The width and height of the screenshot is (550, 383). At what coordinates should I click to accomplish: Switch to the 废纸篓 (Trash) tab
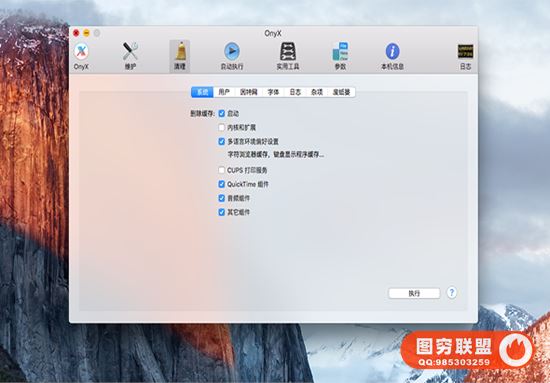(341, 92)
